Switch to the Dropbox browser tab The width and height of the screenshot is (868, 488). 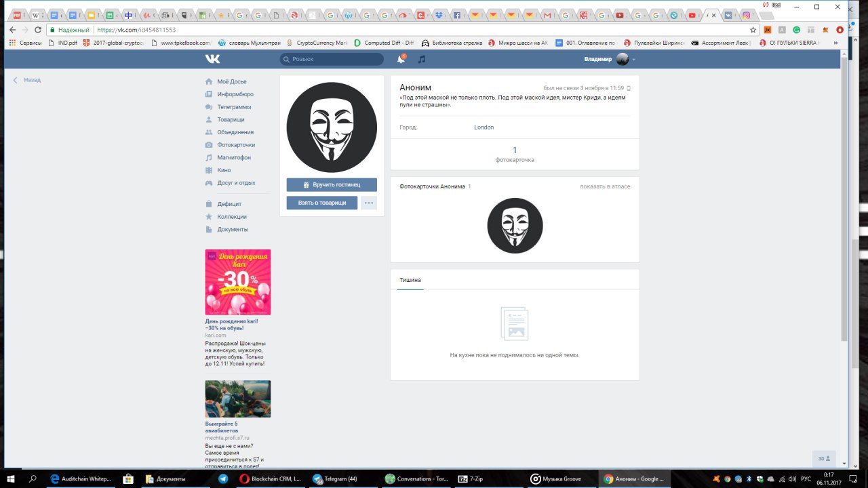coord(440,15)
